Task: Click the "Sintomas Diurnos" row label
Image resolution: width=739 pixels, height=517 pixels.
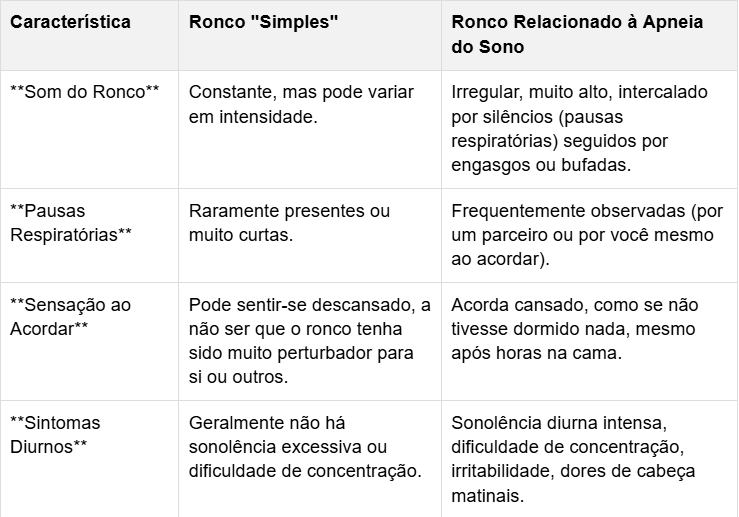Action: pos(55,434)
